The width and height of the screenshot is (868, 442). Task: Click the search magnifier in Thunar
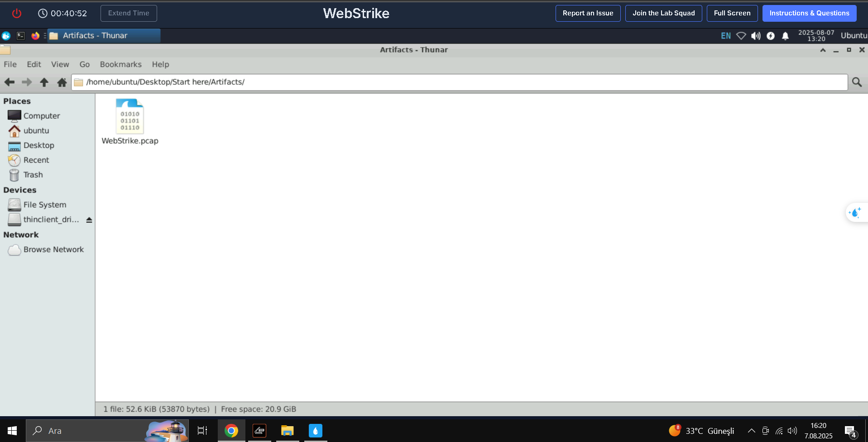tap(857, 82)
